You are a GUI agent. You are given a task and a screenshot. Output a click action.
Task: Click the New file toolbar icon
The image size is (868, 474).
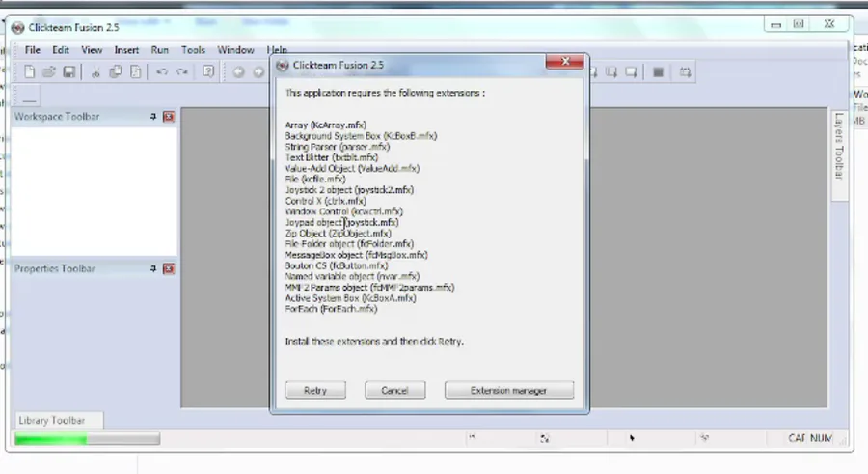tap(29, 72)
